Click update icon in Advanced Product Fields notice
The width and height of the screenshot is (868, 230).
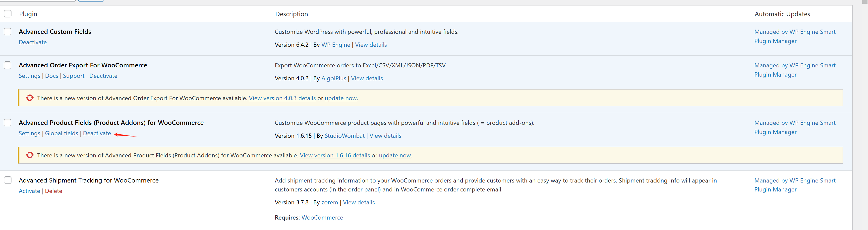click(30, 155)
